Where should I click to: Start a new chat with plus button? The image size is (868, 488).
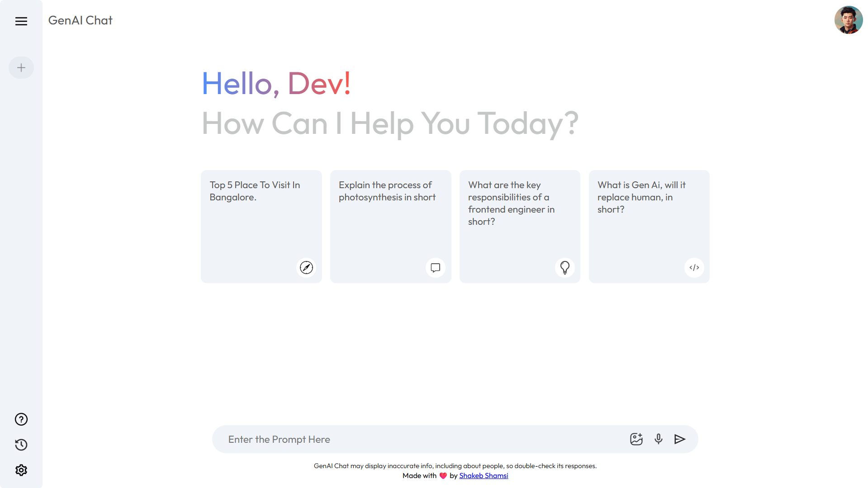point(21,68)
